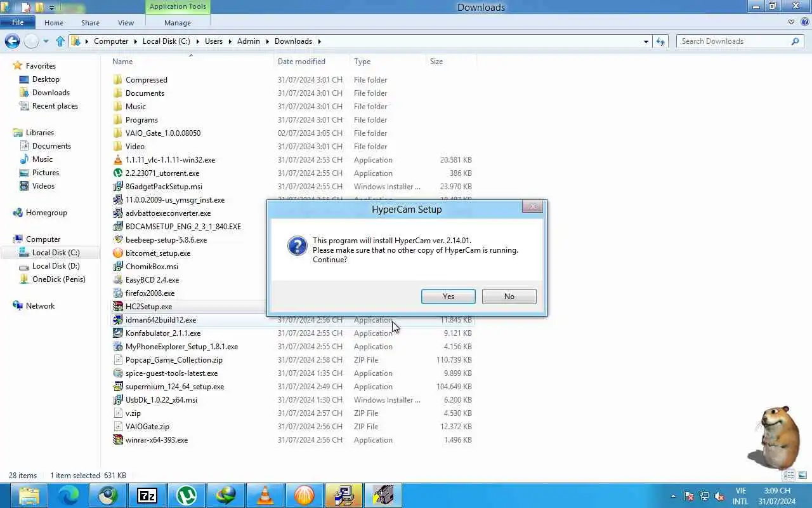Select Popcap_Game_Collection.zip file
812x508 pixels.
point(174,360)
